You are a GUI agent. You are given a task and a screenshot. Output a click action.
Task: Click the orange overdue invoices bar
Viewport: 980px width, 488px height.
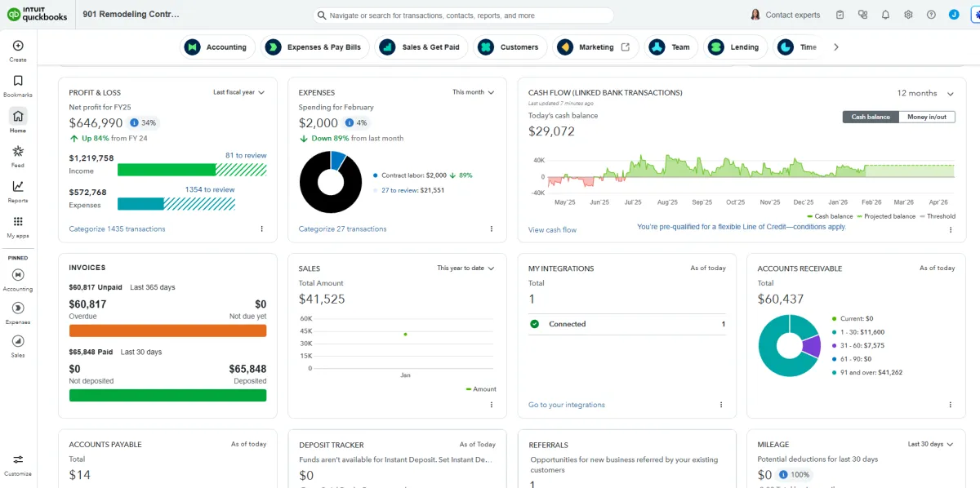tap(167, 331)
